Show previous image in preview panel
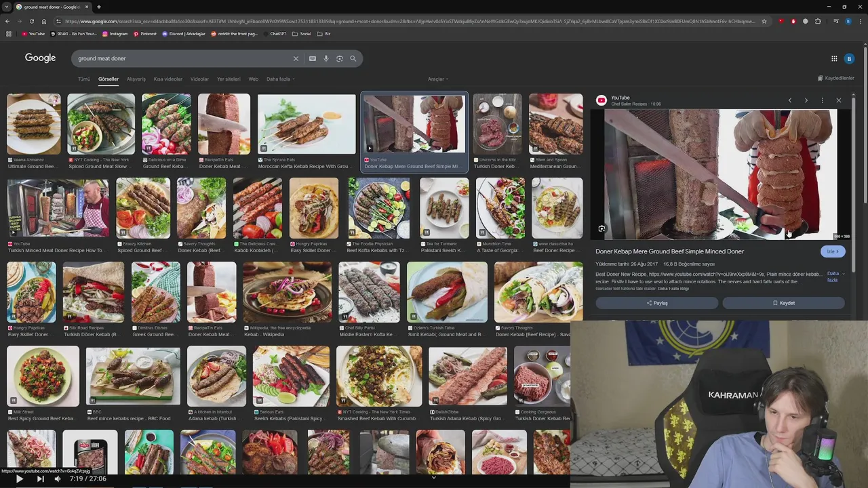Screen dimensions: 868x488 (790, 100)
